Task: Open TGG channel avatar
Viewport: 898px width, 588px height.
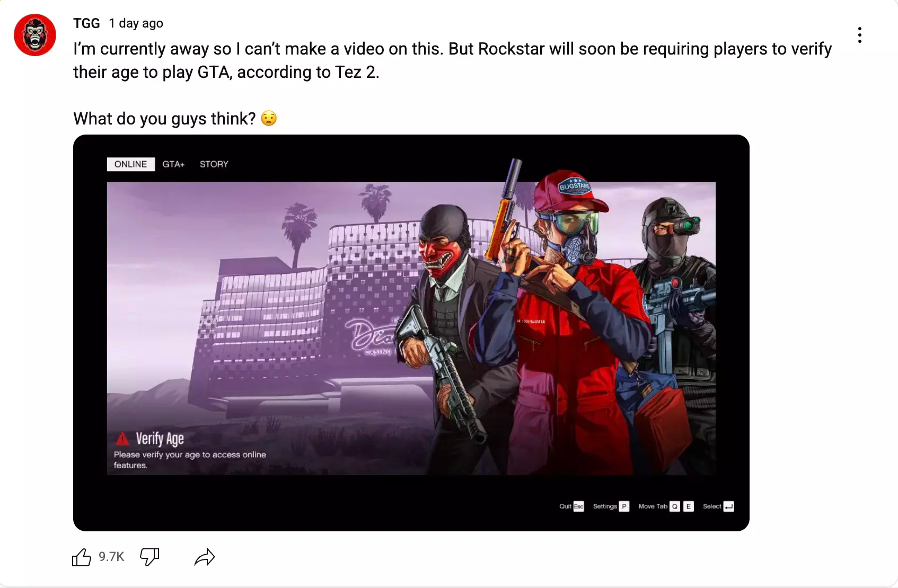Action: 35,35
